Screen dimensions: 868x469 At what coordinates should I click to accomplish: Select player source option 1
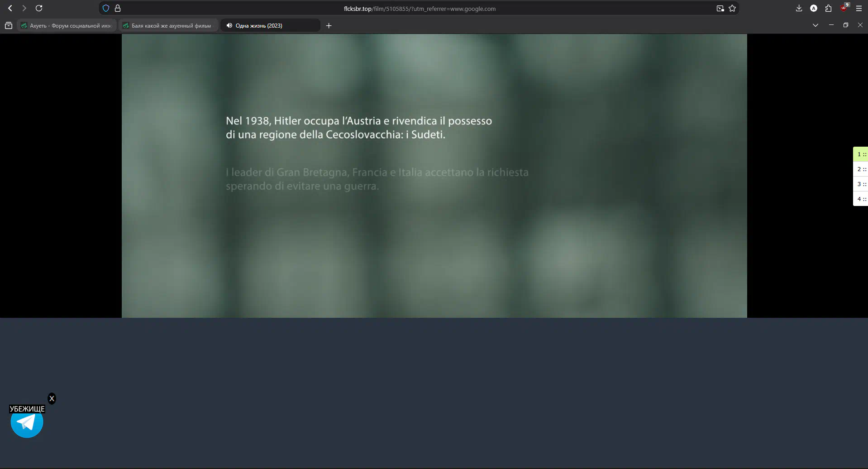[x=861, y=154]
